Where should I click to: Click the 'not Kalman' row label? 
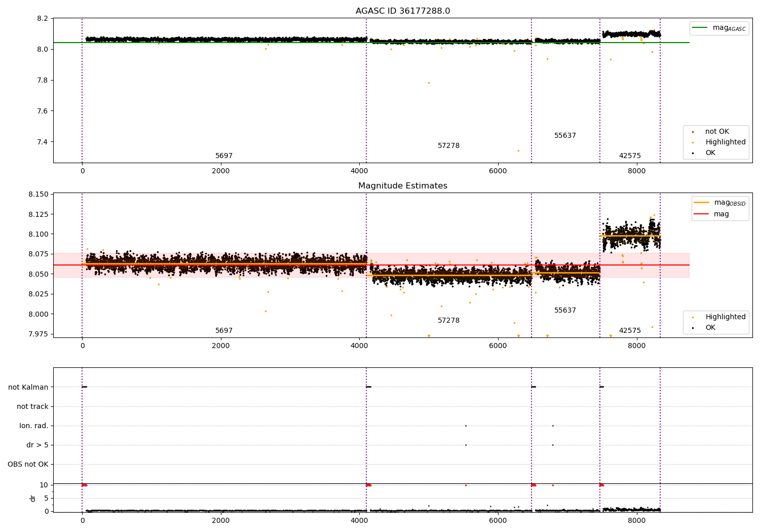click(x=28, y=388)
